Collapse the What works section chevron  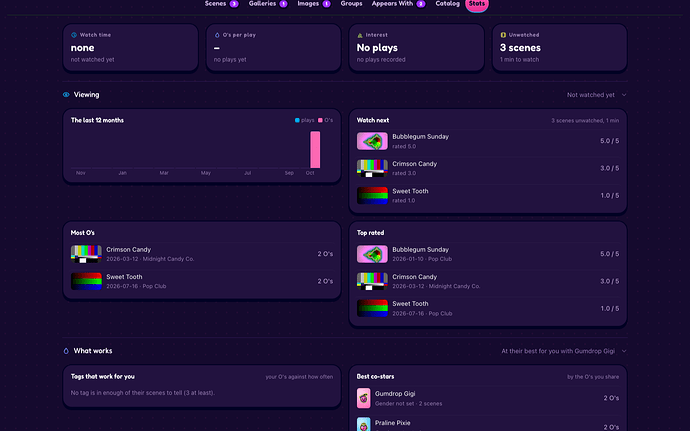coord(624,351)
